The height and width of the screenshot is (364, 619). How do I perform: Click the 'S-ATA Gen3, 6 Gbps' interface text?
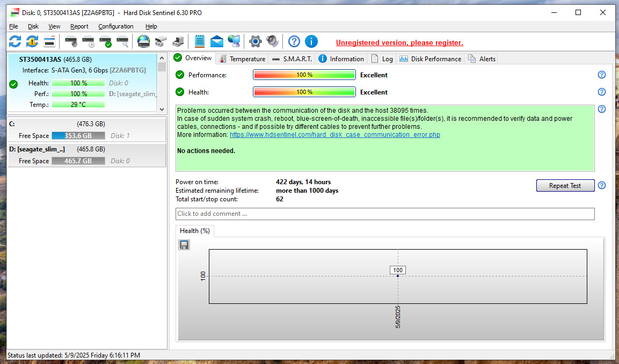(x=79, y=70)
